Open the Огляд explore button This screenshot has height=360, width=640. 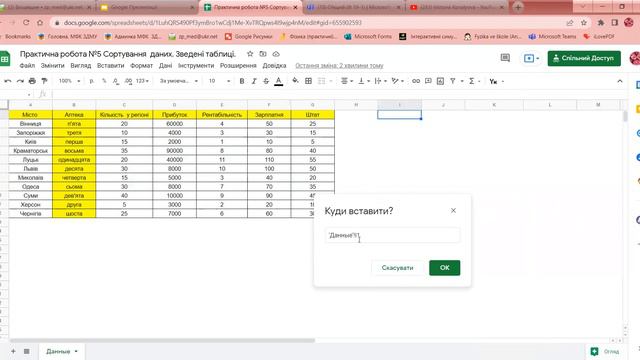pyautogui.click(x=605, y=351)
